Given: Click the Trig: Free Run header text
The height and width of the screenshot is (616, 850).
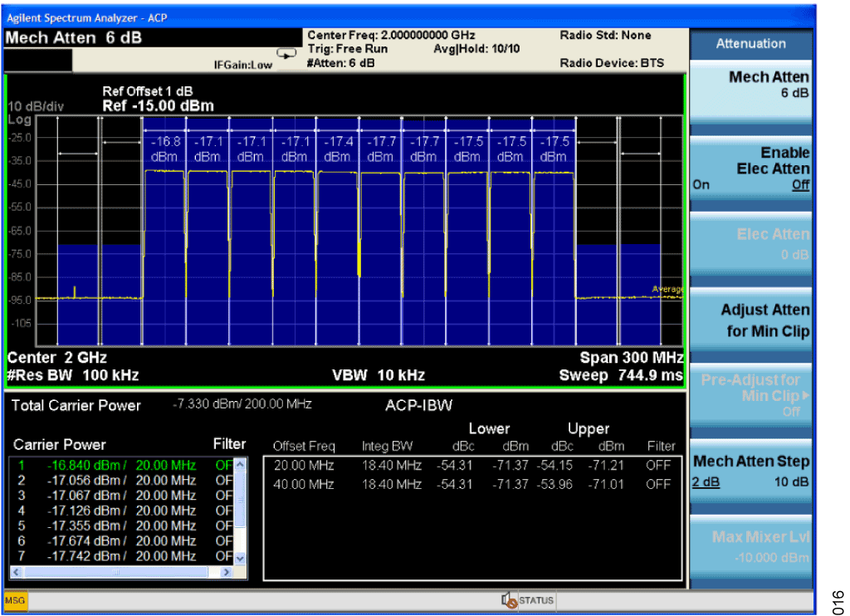Looking at the screenshot, I should click(348, 49).
